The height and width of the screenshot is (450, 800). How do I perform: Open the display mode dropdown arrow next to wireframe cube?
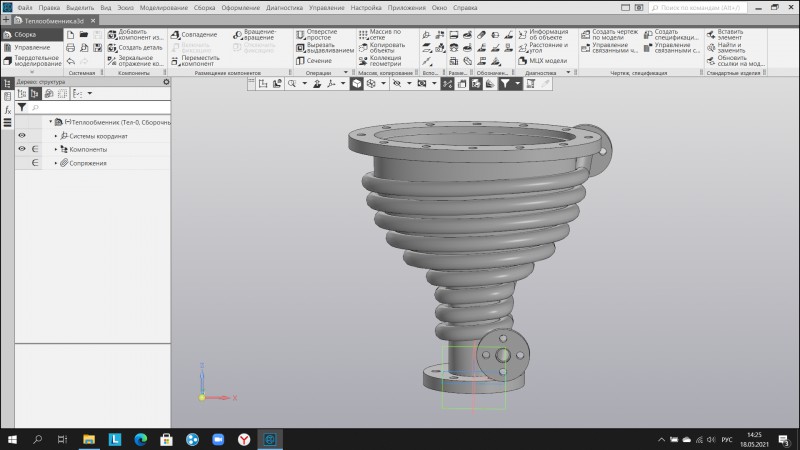pos(384,84)
